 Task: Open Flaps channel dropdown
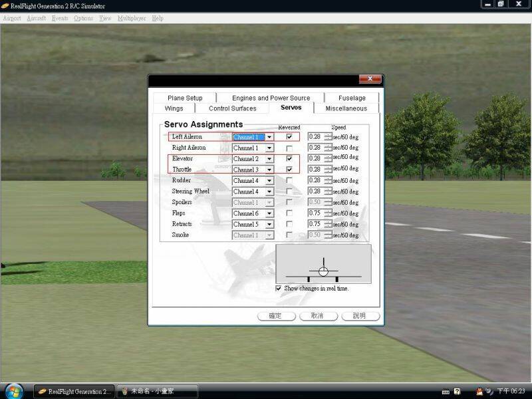coord(269,213)
